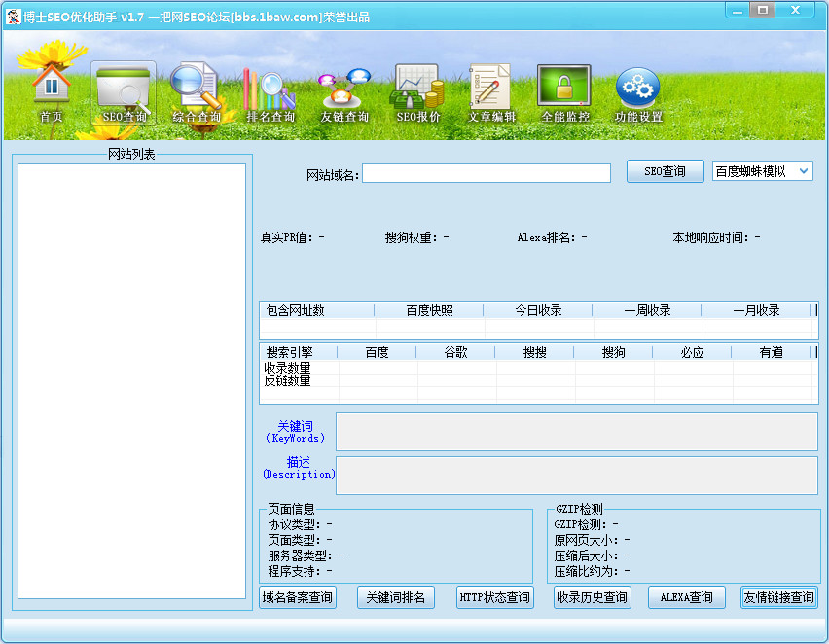Click the 关键词 KeyWords text area

[x=577, y=432]
